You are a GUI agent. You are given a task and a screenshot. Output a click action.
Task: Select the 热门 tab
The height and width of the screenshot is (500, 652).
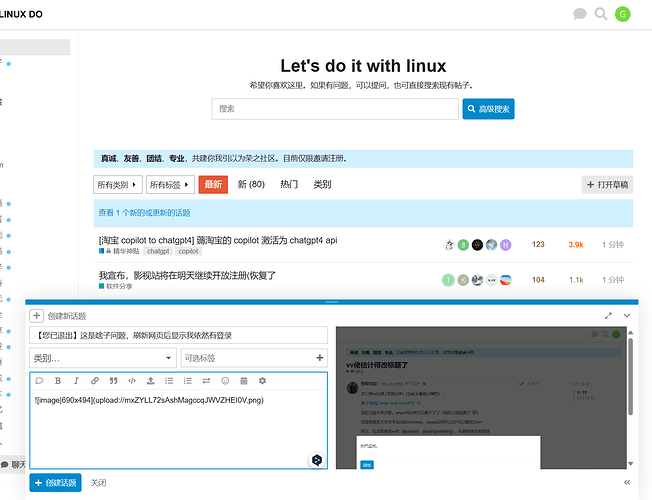(x=289, y=184)
